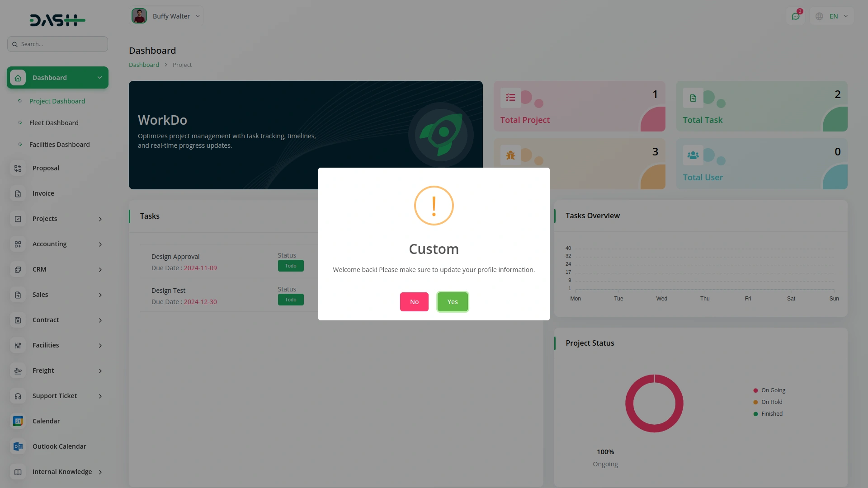Collapse the Dashboard sidebar section
This screenshot has height=488, width=868.
pyautogui.click(x=99, y=77)
